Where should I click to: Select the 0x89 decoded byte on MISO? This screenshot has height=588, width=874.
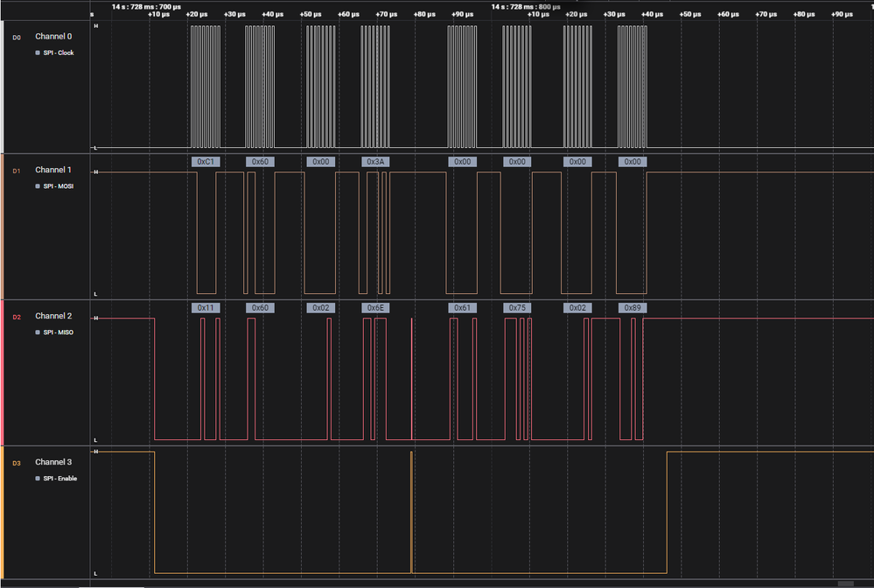click(x=633, y=308)
